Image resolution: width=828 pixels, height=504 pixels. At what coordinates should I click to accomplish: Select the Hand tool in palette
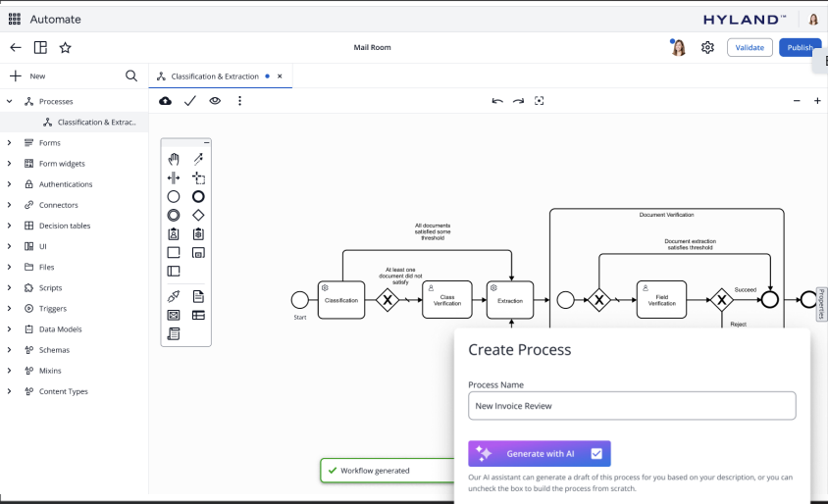click(174, 159)
